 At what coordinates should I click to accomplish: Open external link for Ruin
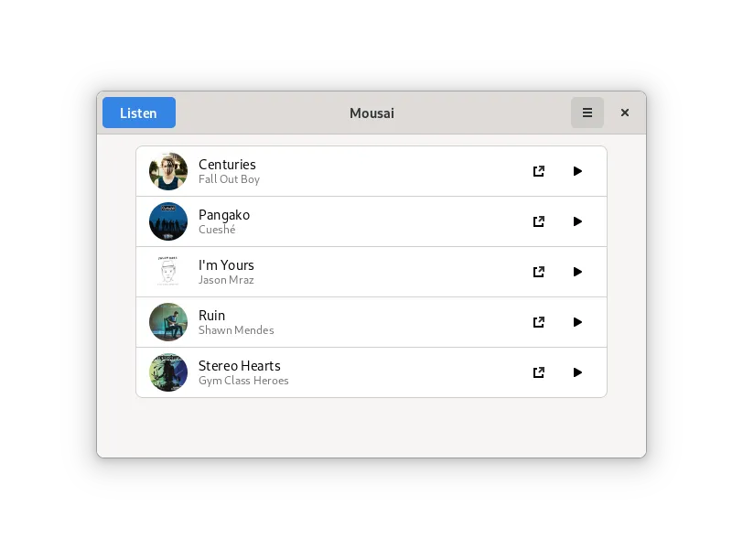coord(539,322)
